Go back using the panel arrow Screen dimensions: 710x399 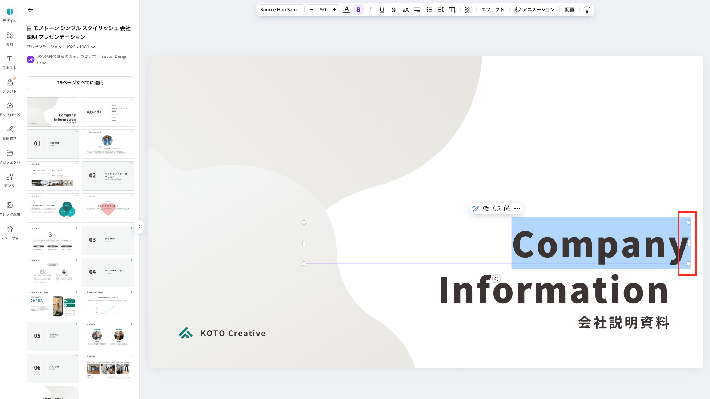[x=30, y=10]
